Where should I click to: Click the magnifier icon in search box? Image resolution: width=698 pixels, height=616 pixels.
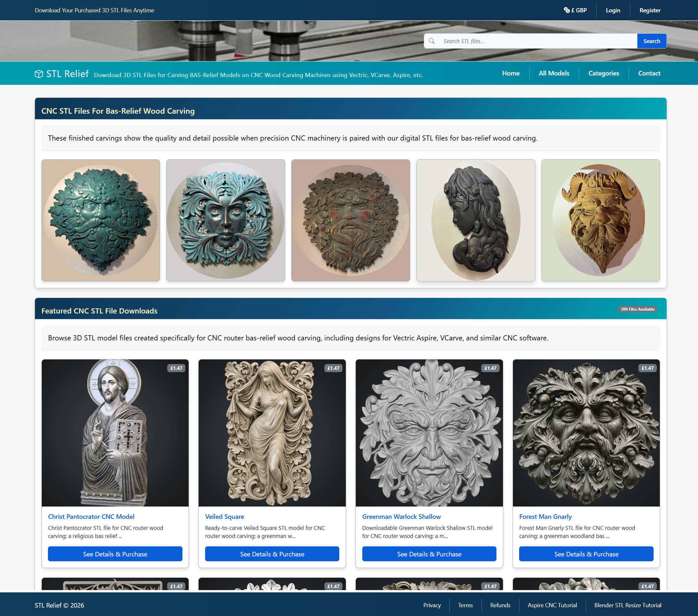[x=432, y=41]
